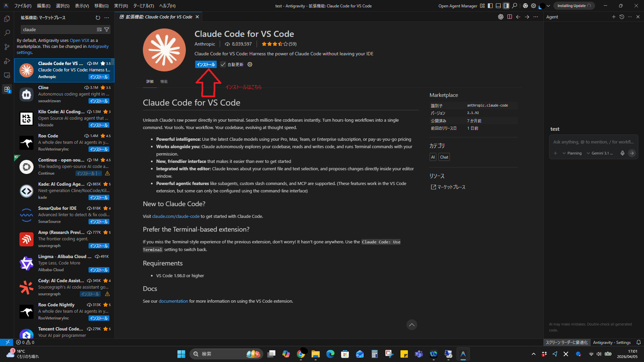The image size is (644, 362).
Task: Toggle the primary sidebar layout button
Action: click(x=490, y=6)
